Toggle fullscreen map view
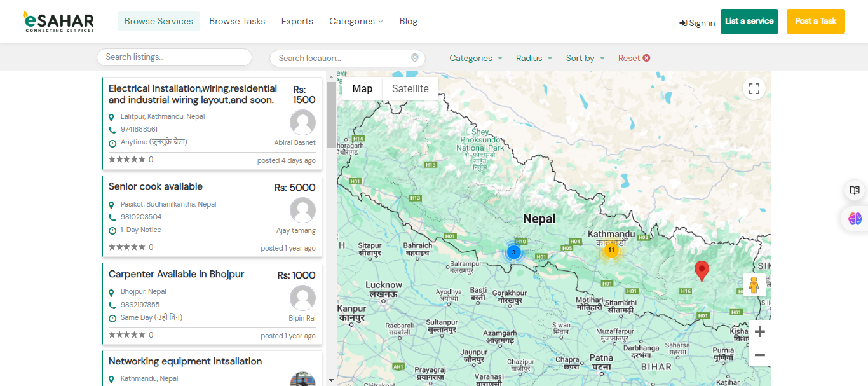This screenshot has width=868, height=386. (x=754, y=88)
